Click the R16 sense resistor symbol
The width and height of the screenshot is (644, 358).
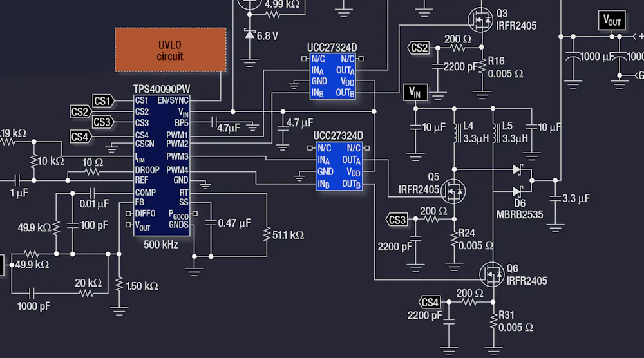tap(482, 67)
